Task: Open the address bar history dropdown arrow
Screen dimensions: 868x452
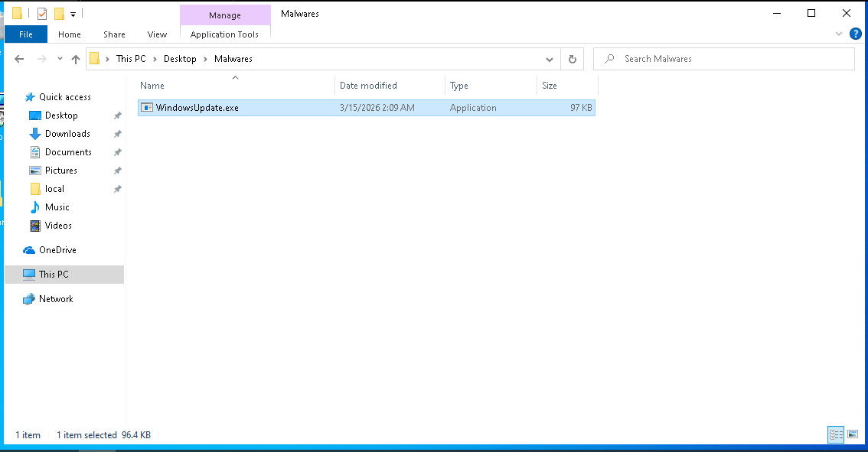Action: (549, 58)
